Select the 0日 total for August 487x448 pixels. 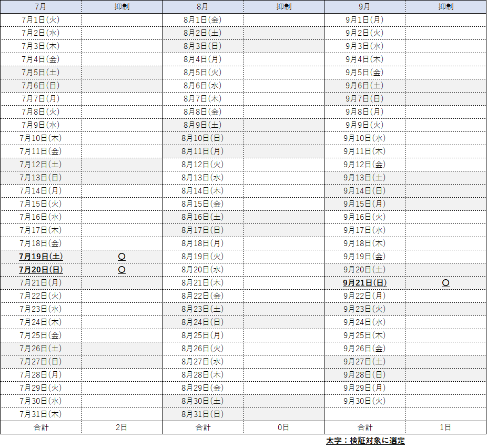coord(283,427)
